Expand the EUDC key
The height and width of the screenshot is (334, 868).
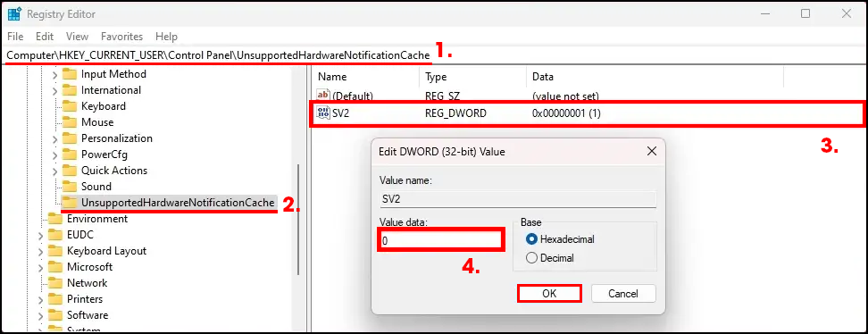[40, 235]
